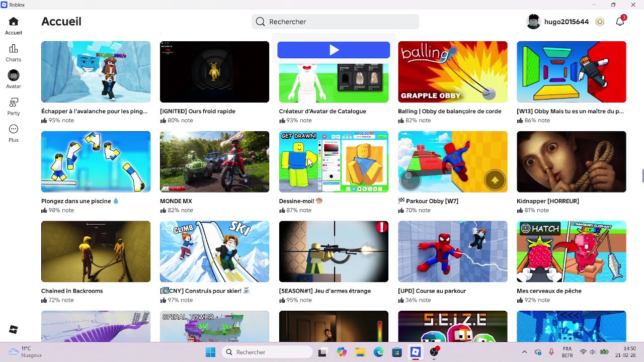This screenshot has height=362, width=644.
Task: Open the Party panel
Action: click(14, 107)
